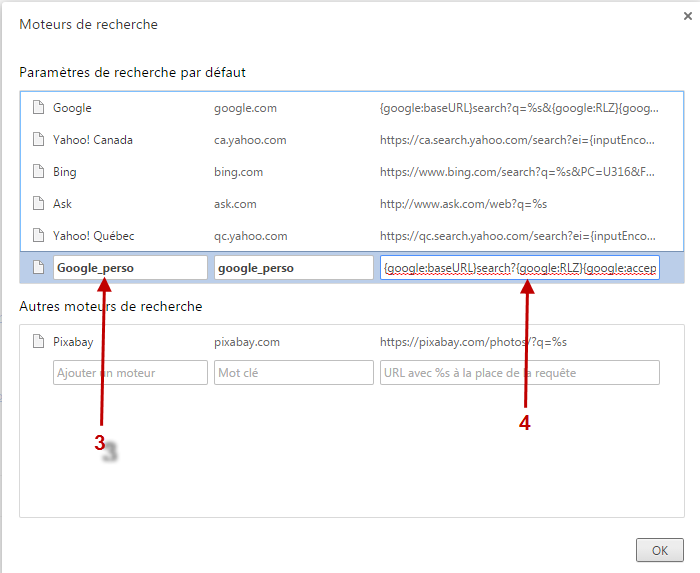Click the qc.yahoo.com keyword

click(x=251, y=236)
